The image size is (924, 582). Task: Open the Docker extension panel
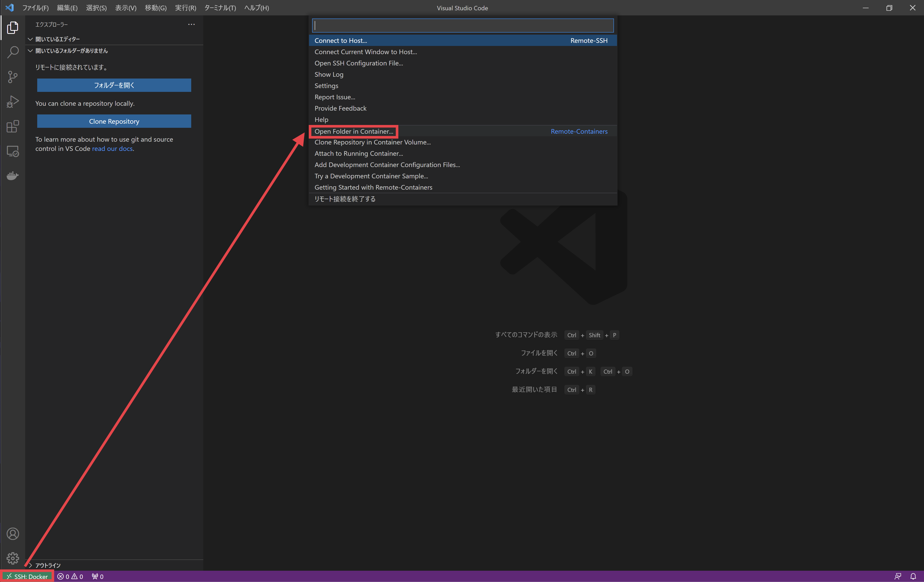tap(13, 176)
